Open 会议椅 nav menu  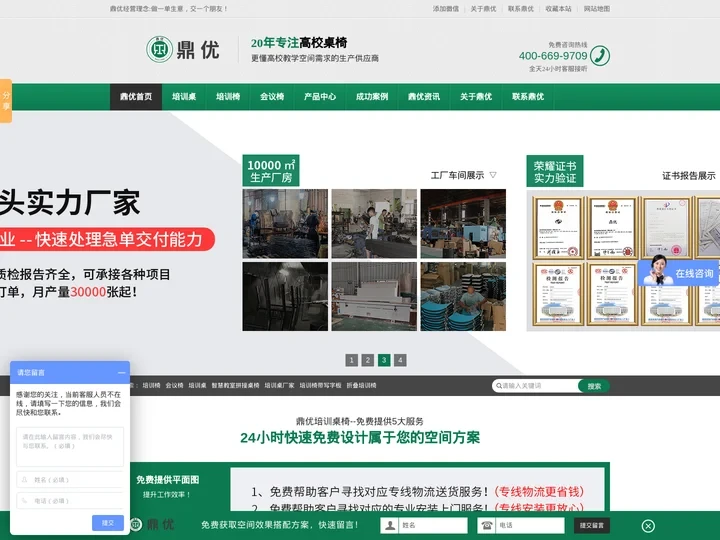(272, 96)
